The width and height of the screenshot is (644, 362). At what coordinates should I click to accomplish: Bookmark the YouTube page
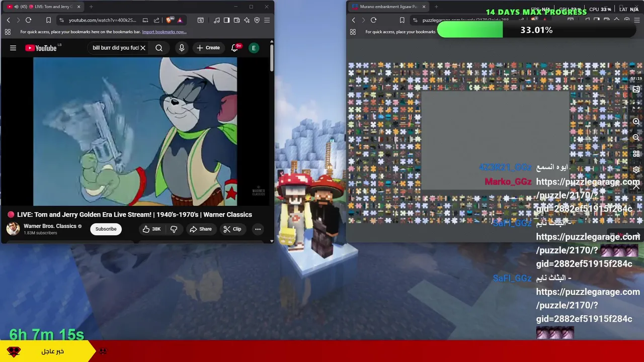click(48, 20)
